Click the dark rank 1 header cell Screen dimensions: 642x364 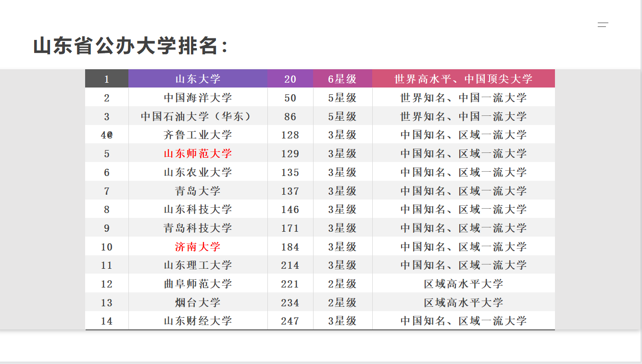(x=107, y=79)
